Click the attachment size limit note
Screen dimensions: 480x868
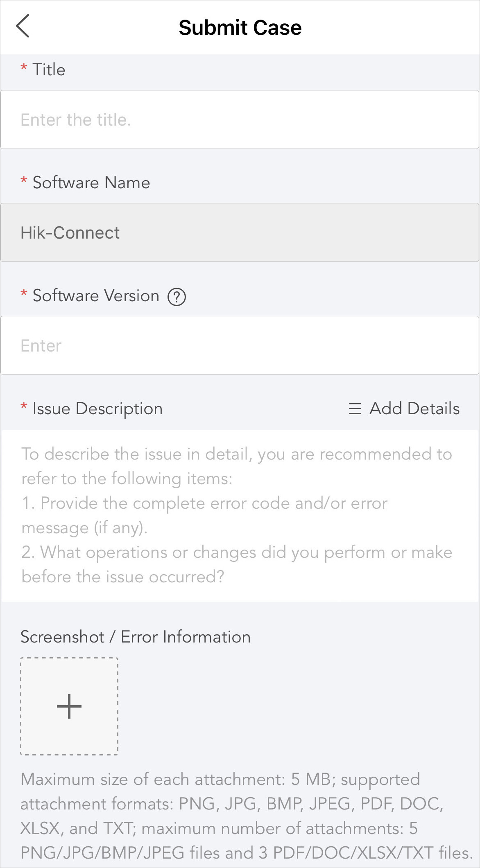click(247, 816)
